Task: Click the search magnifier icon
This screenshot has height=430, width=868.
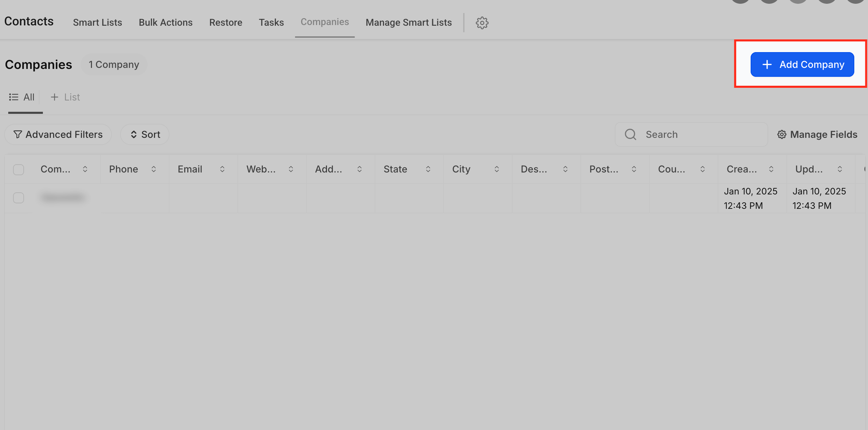Action: [x=630, y=134]
